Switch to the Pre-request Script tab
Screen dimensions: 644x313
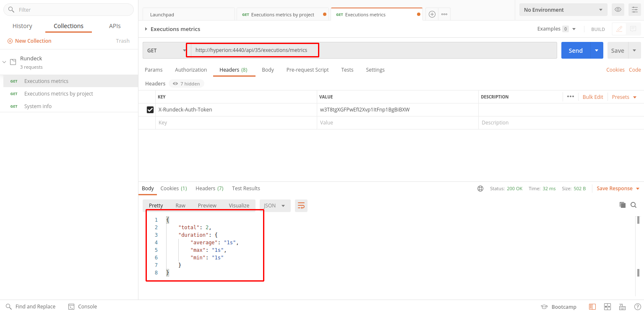click(307, 70)
